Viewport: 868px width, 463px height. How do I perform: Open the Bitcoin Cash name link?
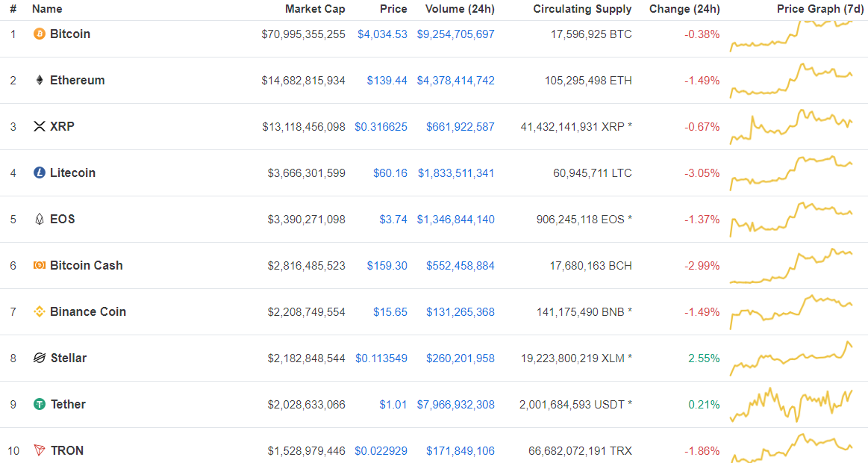click(x=87, y=265)
